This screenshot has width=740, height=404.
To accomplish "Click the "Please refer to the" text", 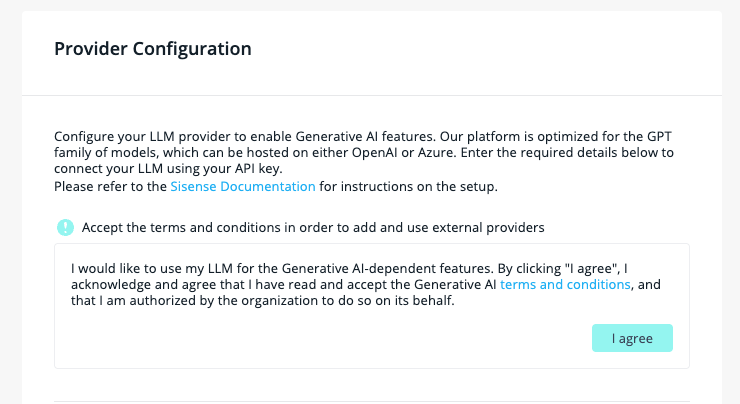I will [110, 186].
